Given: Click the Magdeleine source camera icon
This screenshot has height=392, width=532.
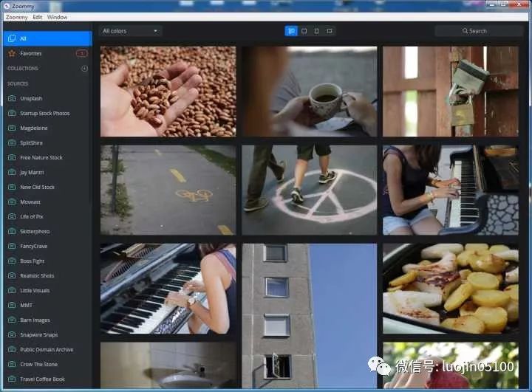Looking at the screenshot, I should (x=12, y=128).
